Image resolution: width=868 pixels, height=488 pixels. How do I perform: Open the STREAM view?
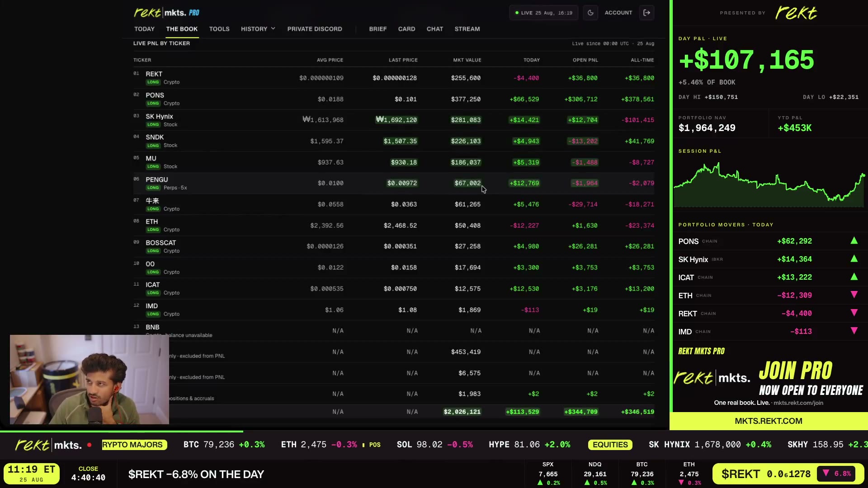tap(467, 29)
